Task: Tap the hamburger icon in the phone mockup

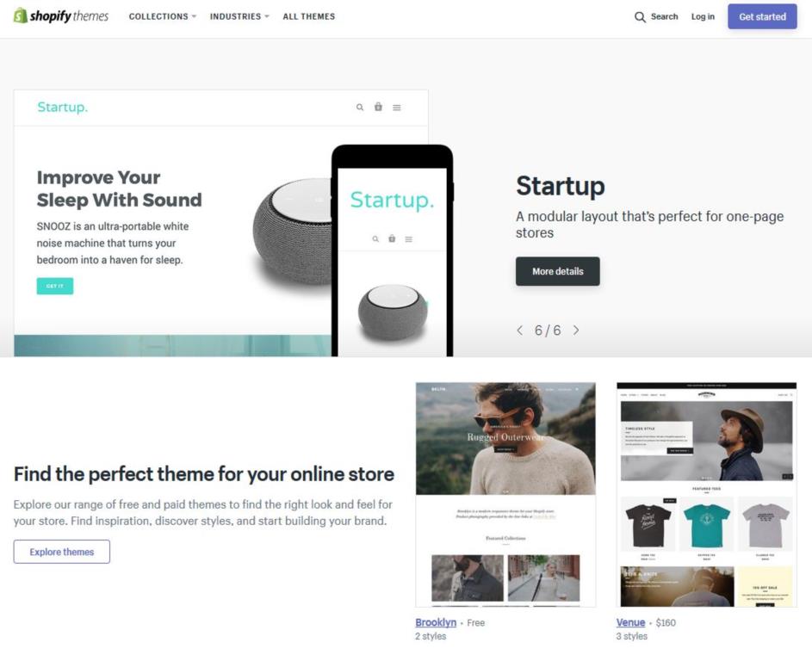Action: tap(409, 239)
